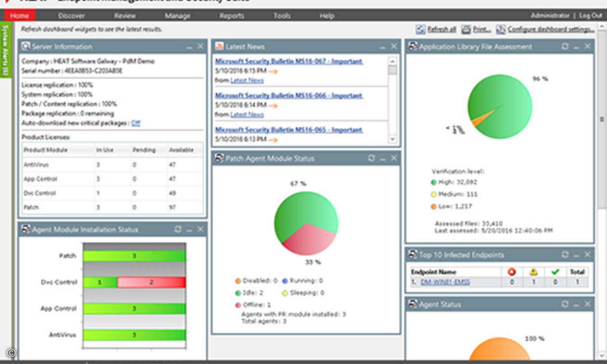Click red alert column icon in endpoints table
The width and height of the screenshot is (607, 364).
pyautogui.click(x=511, y=272)
